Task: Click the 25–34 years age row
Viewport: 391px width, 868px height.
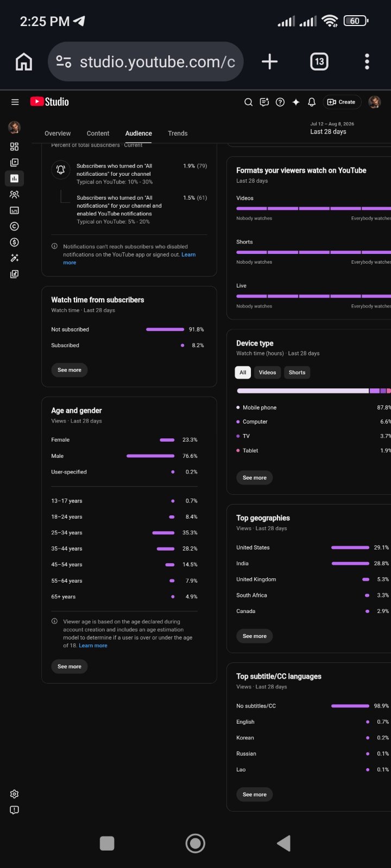Action: [124, 533]
